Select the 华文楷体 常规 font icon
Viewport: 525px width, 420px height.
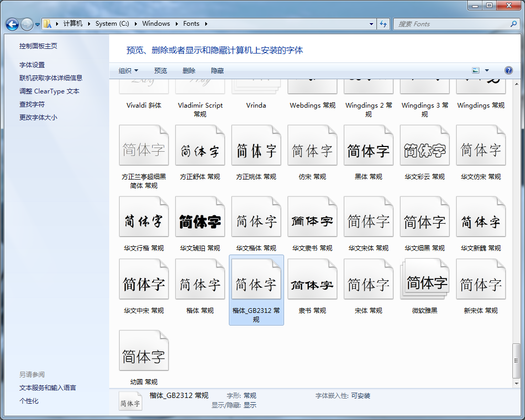(256, 217)
